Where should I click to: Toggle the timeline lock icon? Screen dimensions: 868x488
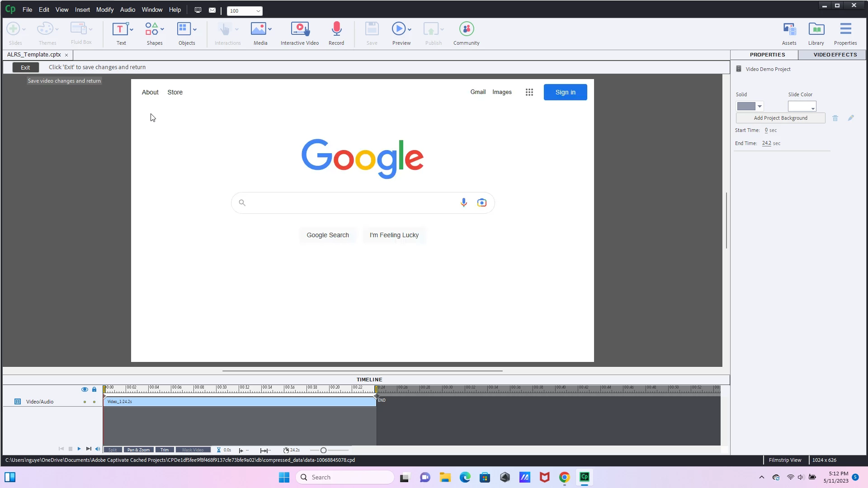[94, 389]
